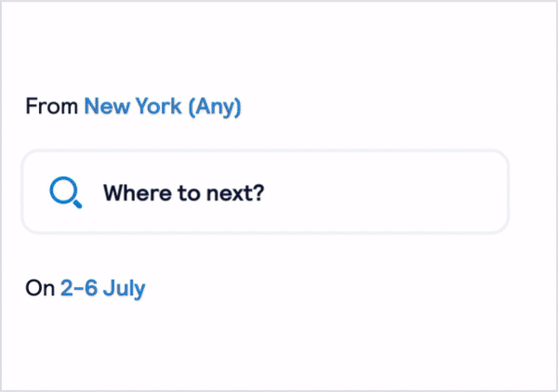Tap the word York in the origin link

click(159, 106)
